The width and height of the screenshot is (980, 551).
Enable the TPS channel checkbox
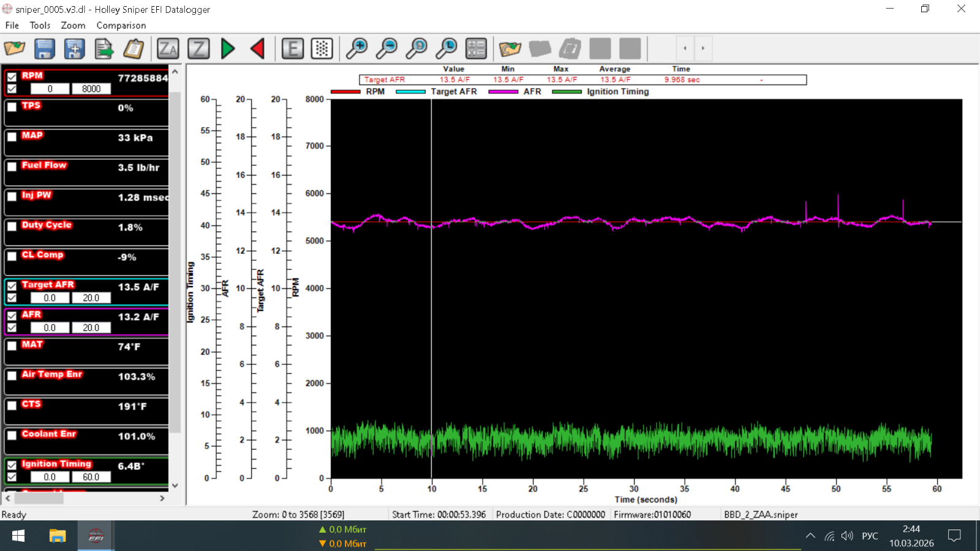pyautogui.click(x=12, y=107)
